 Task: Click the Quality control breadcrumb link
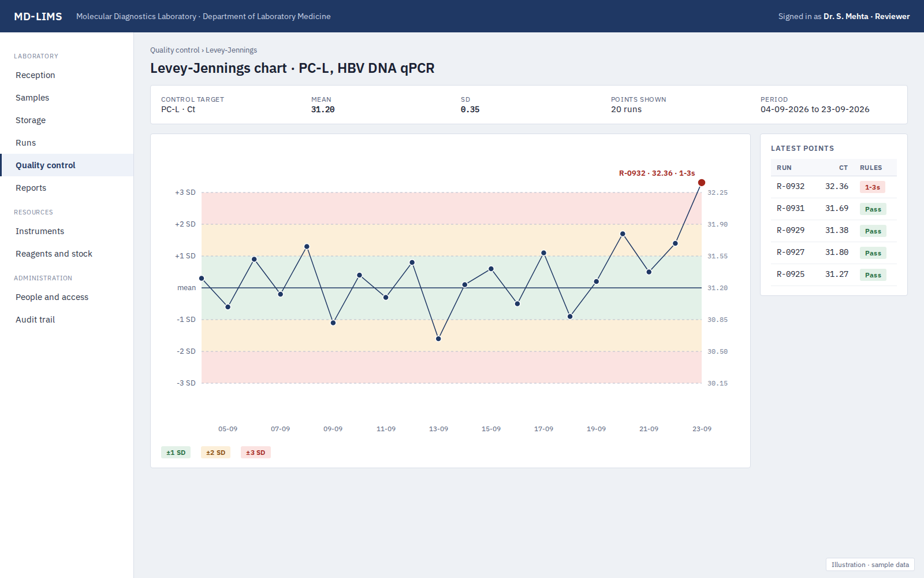point(174,50)
